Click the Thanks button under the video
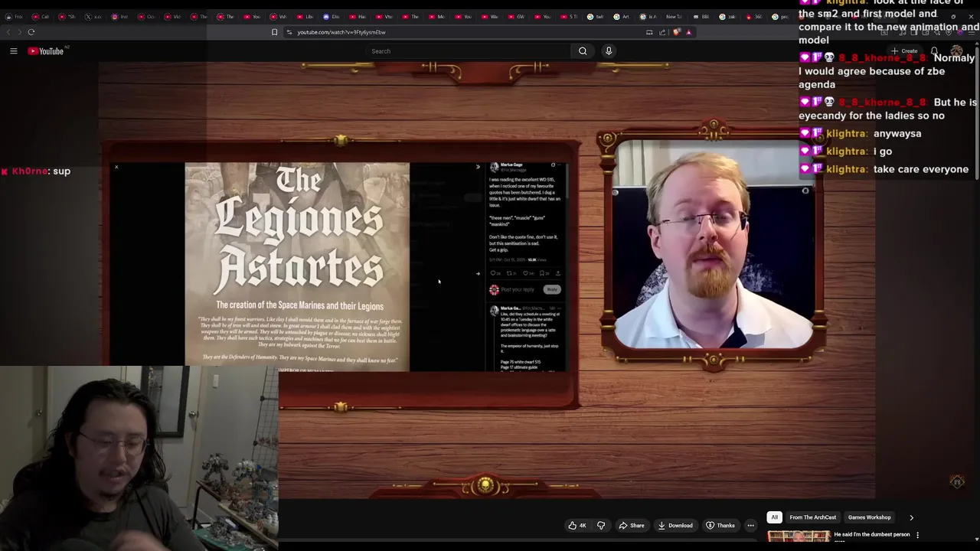Screen dimensions: 980x551 click(x=720, y=526)
